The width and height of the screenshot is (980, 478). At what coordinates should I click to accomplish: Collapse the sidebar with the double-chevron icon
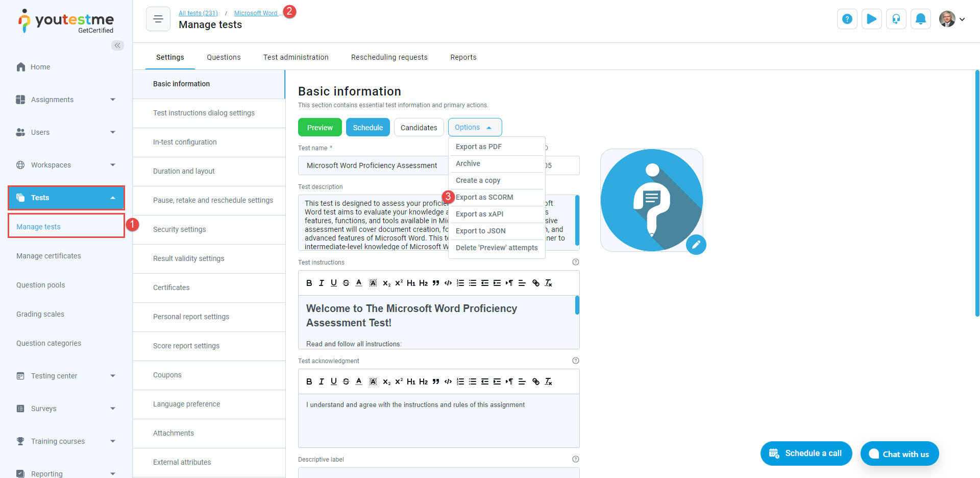pyautogui.click(x=117, y=45)
